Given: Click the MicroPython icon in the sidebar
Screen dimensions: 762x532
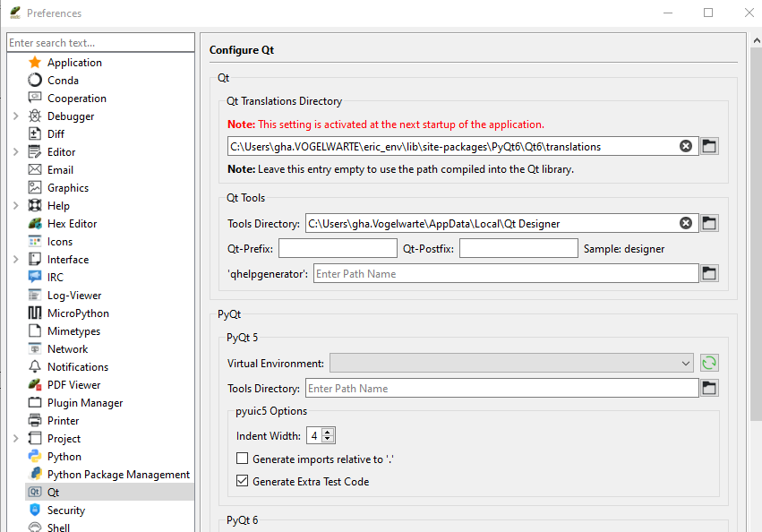Looking at the screenshot, I should 35,313.
